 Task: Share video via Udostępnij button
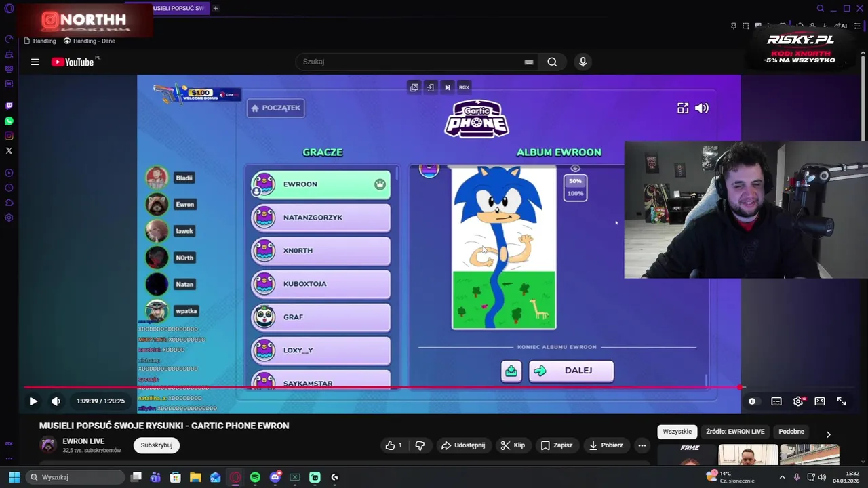tap(463, 445)
